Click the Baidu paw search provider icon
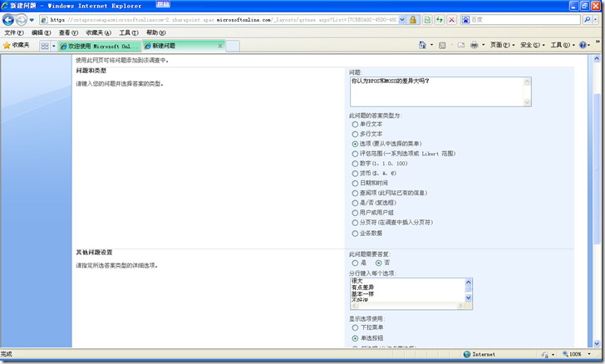The height and width of the screenshot is (364, 605). click(x=465, y=20)
